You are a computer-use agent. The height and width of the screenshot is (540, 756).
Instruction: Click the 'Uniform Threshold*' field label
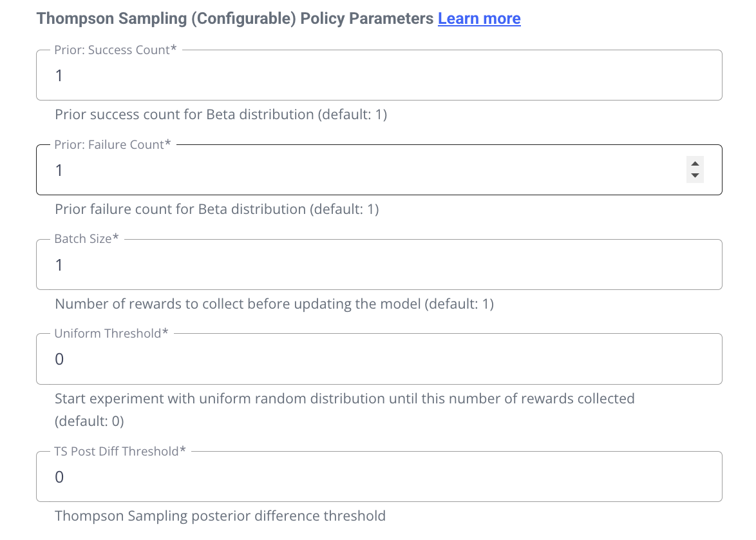pos(111,334)
